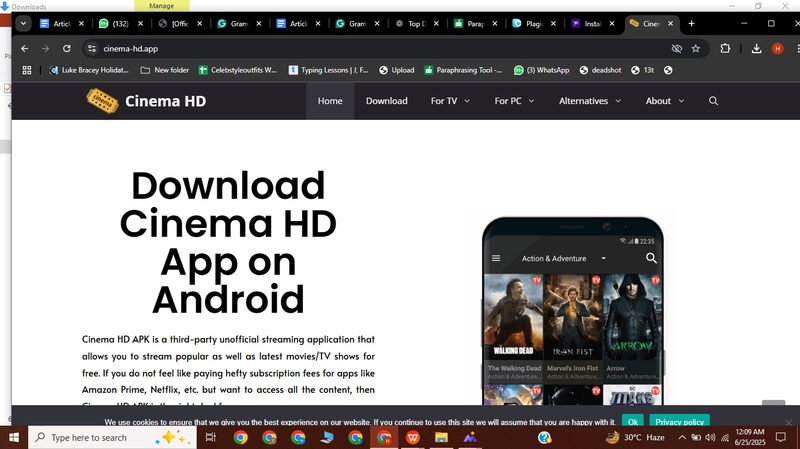
Task: Click the unlabeled globe bookmark after 13t
Action: point(668,70)
